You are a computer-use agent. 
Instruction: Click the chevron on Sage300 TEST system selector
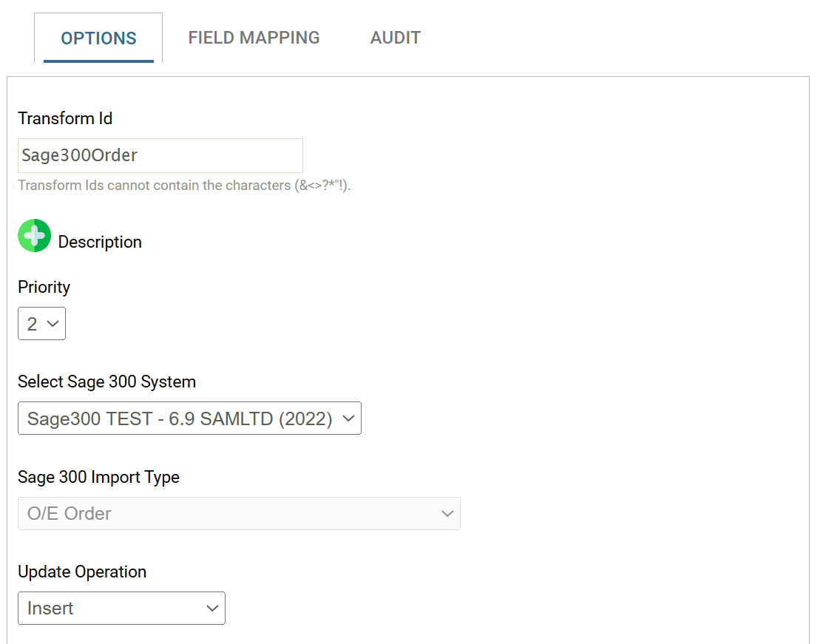(x=348, y=418)
